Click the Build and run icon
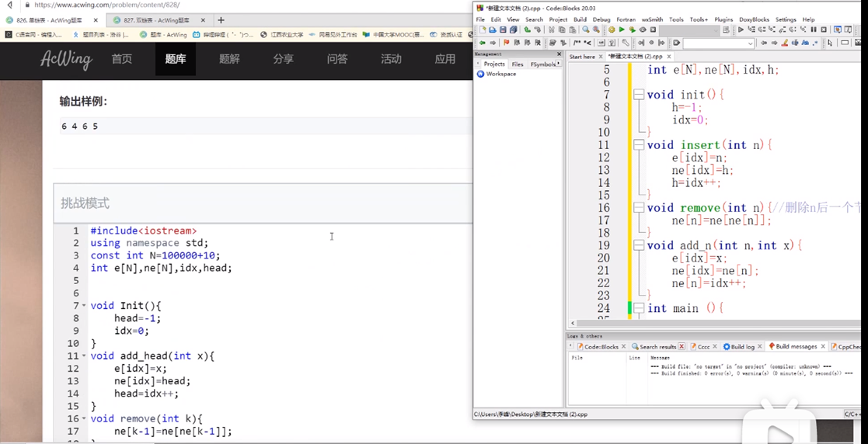868x444 pixels. coord(633,29)
